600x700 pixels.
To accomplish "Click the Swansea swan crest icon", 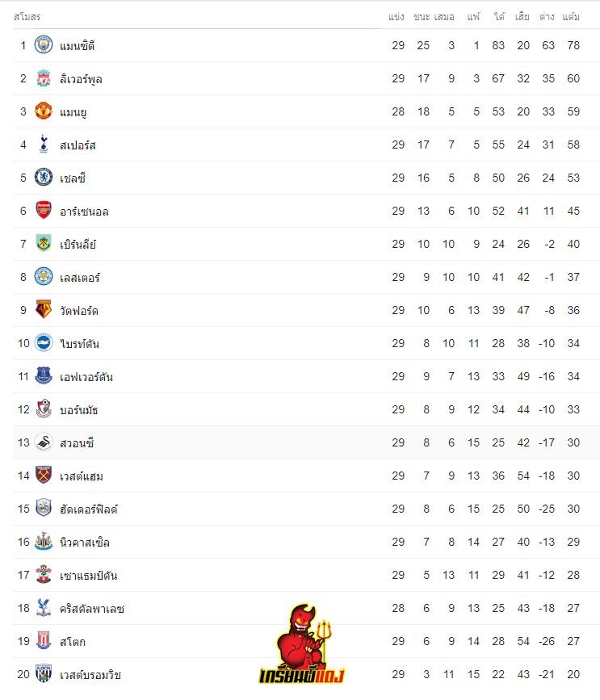I will [x=44, y=442].
